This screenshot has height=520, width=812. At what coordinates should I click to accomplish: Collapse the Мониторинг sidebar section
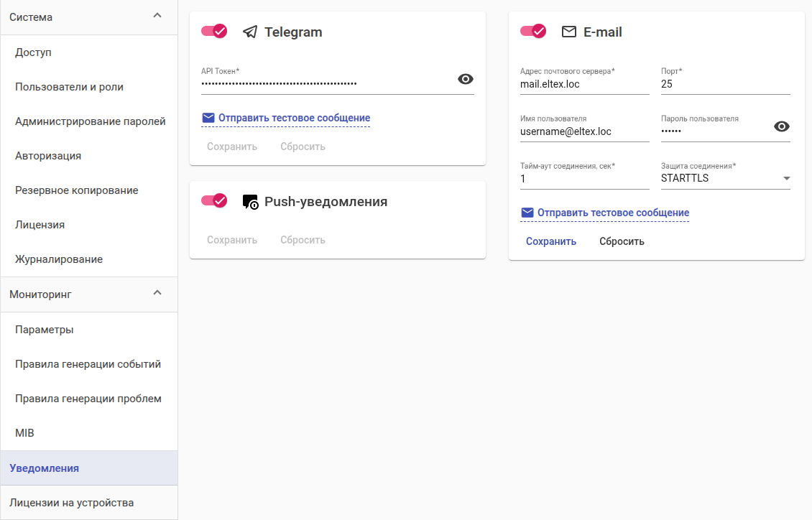tap(158, 293)
